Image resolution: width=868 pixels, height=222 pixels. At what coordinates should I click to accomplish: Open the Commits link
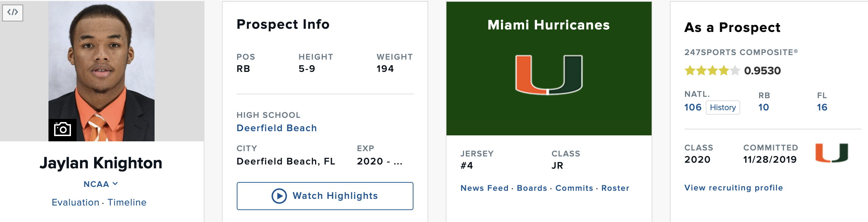[574, 188]
